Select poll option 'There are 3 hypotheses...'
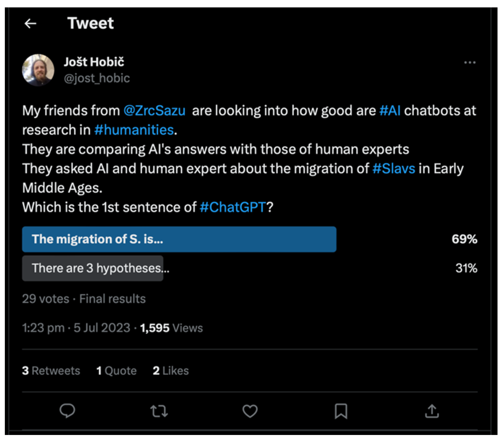 100,268
